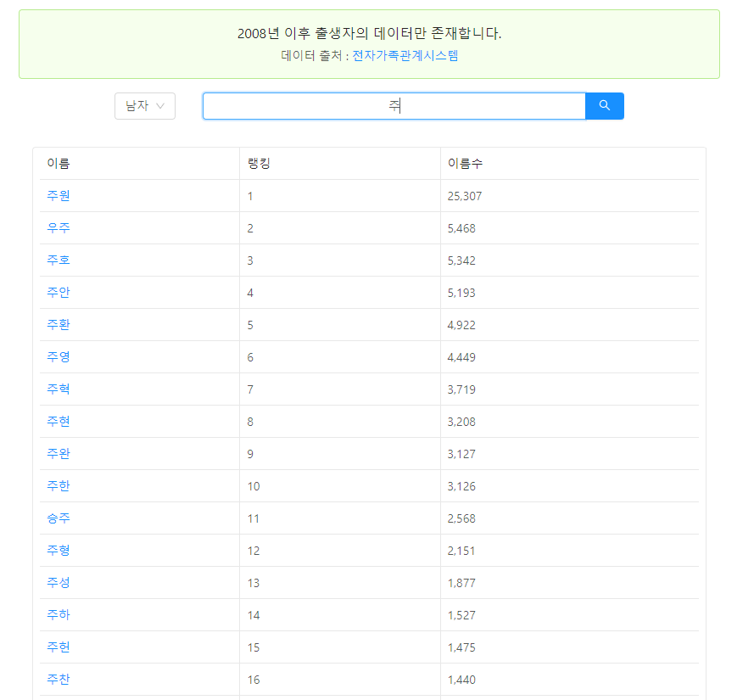Click ranking cell 10 for 주한
The width and height of the screenshot is (754, 700).
[x=340, y=486]
